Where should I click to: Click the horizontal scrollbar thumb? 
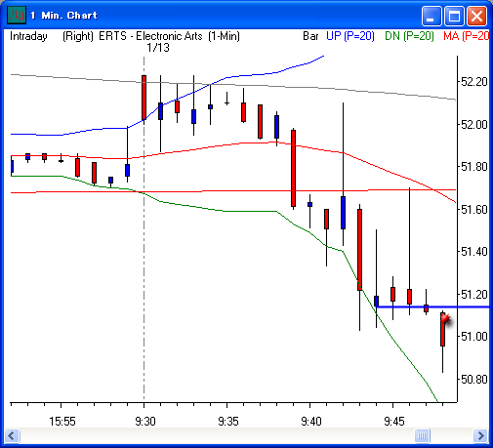422,435
